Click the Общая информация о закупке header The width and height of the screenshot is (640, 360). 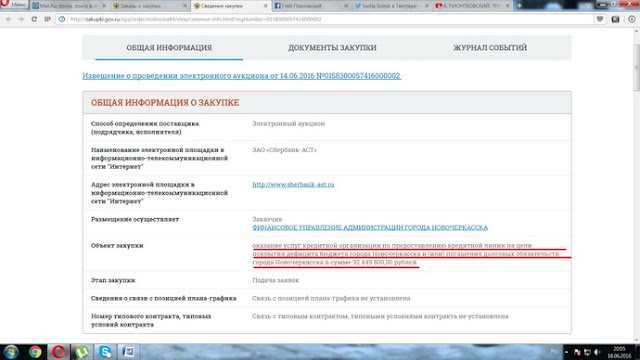[x=165, y=103]
